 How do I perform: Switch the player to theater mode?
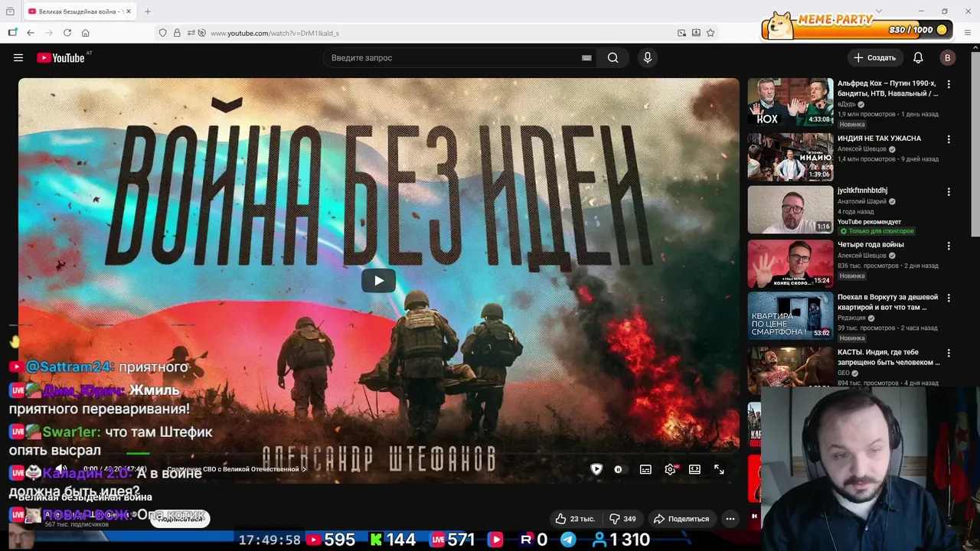click(x=694, y=469)
